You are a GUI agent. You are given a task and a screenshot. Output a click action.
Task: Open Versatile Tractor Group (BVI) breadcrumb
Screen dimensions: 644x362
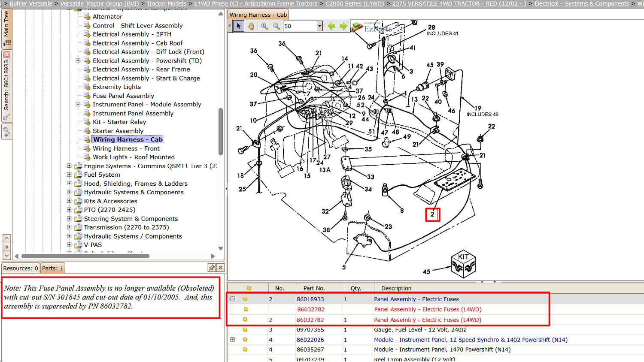(100, 3)
